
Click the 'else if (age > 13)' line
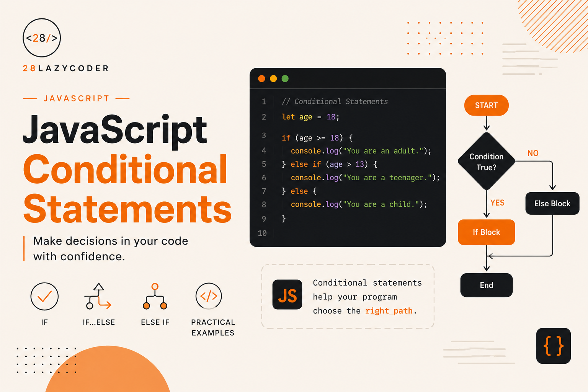coord(330,164)
